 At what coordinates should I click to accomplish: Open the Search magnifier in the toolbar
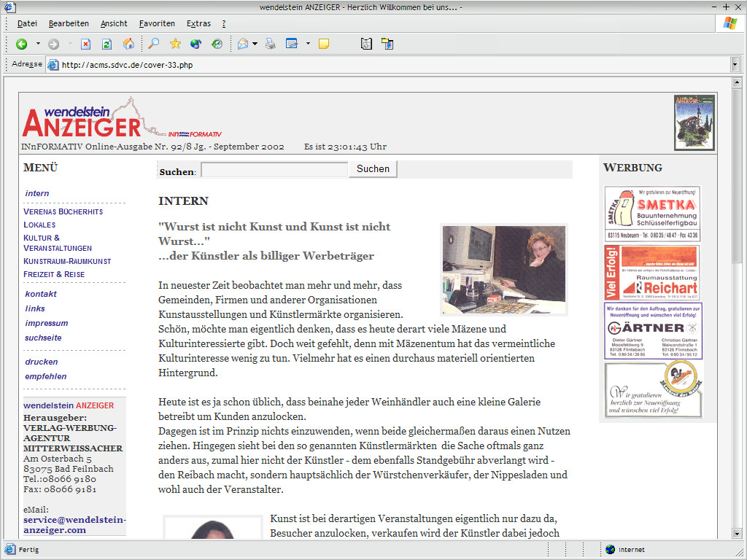153,44
